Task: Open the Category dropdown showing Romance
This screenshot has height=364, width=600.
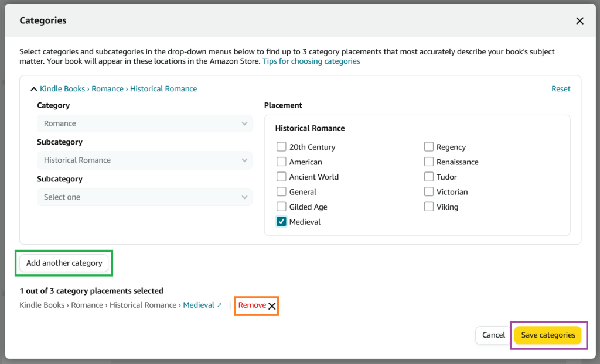Action: click(144, 123)
